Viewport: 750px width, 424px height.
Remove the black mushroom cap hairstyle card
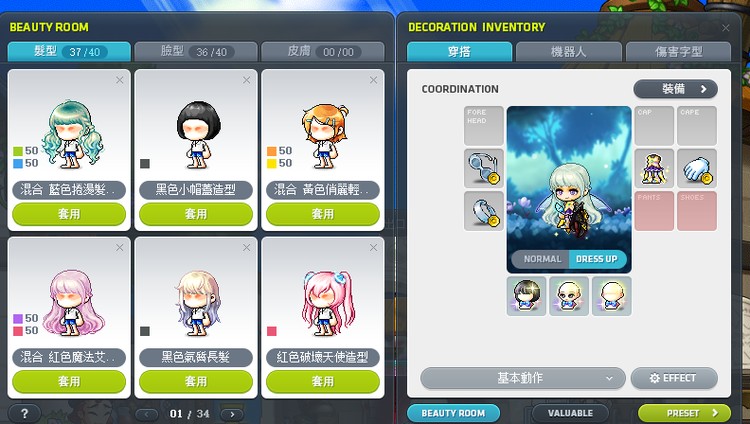(246, 80)
